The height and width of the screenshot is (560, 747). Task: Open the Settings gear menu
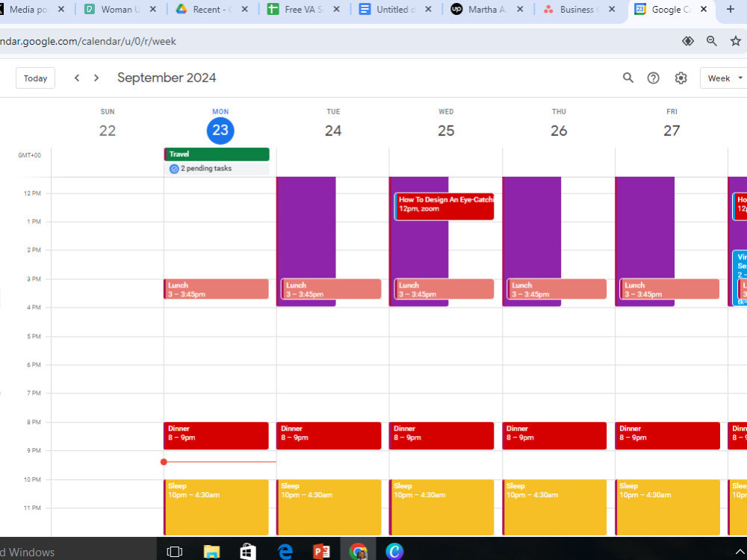tap(681, 78)
